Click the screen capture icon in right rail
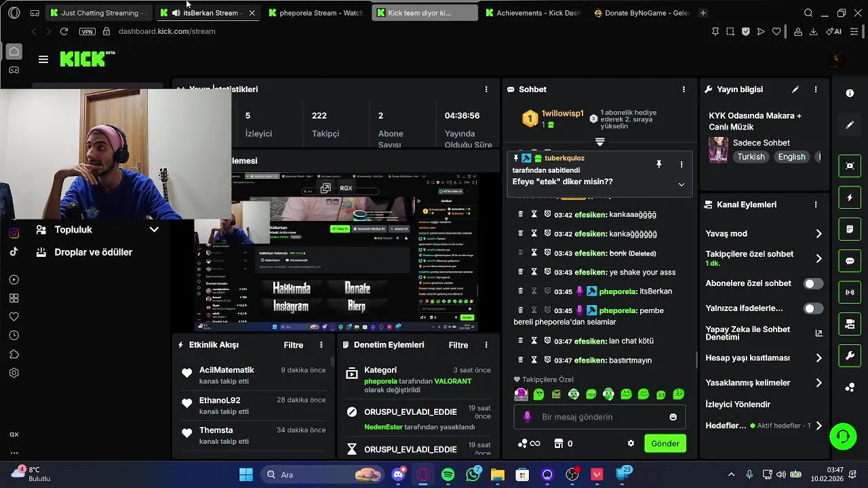The width and height of the screenshot is (868, 488). coord(850,165)
